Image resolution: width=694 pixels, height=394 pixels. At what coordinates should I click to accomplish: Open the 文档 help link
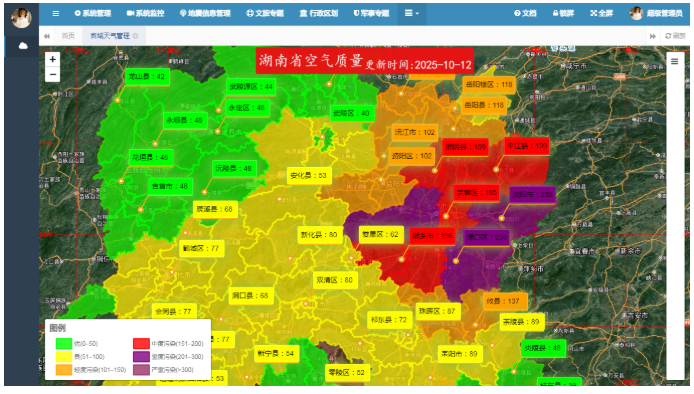point(525,13)
